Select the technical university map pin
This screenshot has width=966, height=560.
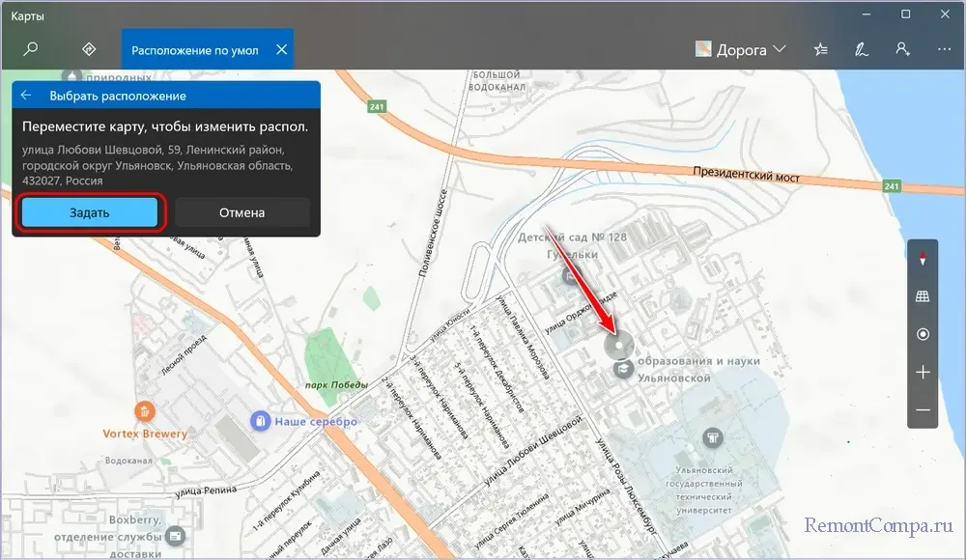point(713,438)
